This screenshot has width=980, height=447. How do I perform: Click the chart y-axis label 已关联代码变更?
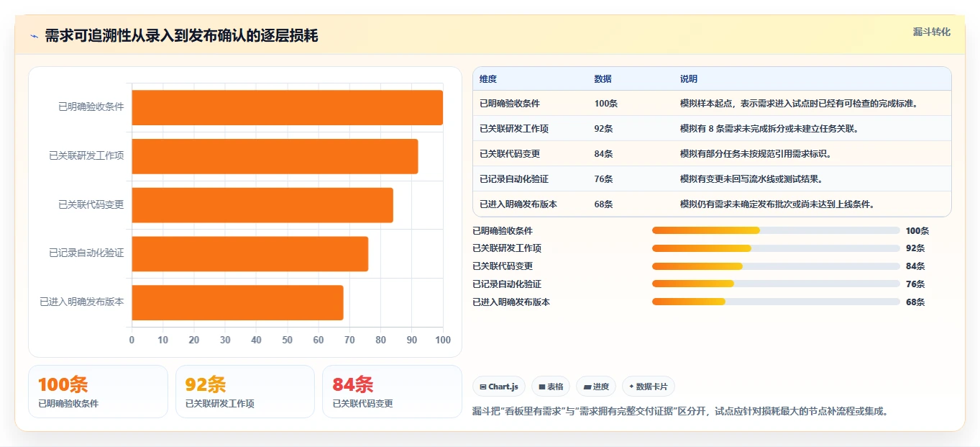91,204
